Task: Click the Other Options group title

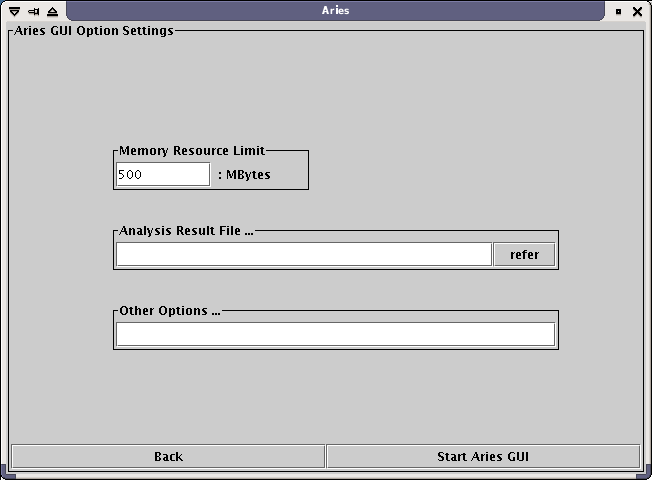Action: [x=169, y=310]
